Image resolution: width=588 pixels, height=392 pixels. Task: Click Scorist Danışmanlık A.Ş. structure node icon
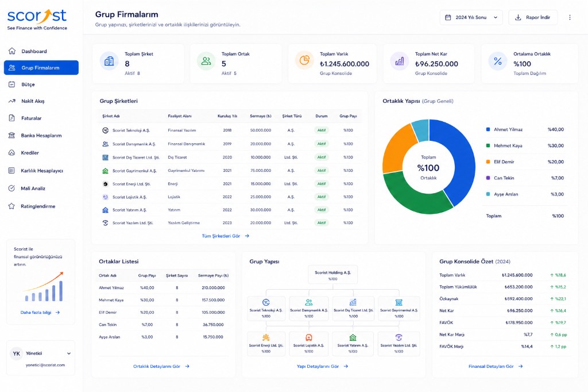[308, 302]
